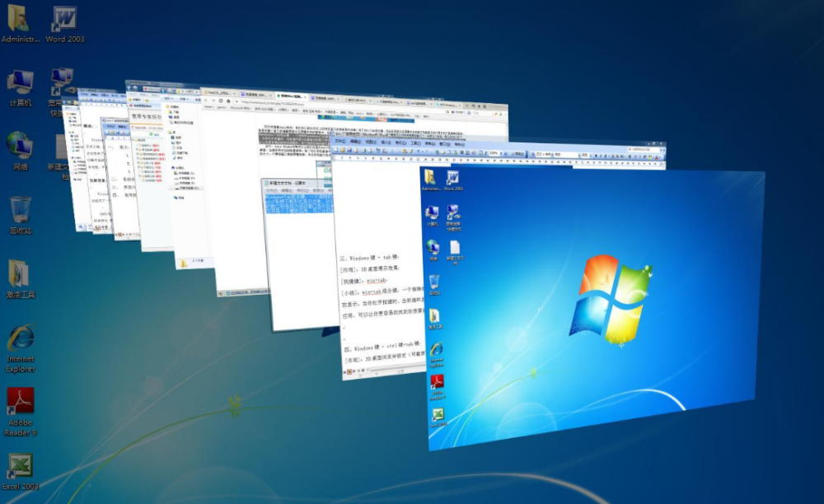Click 下载 in the Explorer window sidebar
Image resolution: width=824 pixels, height=504 pixels.
click(176, 112)
